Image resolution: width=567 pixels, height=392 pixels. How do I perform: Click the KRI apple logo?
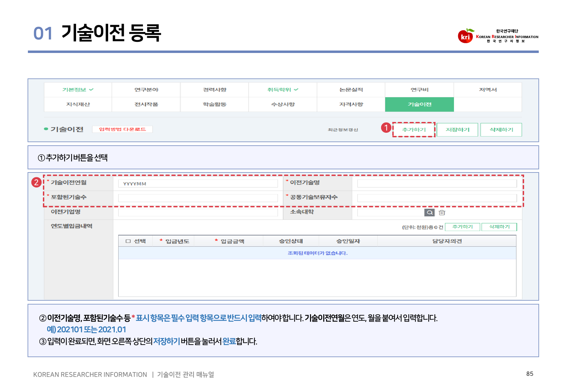[x=466, y=36]
